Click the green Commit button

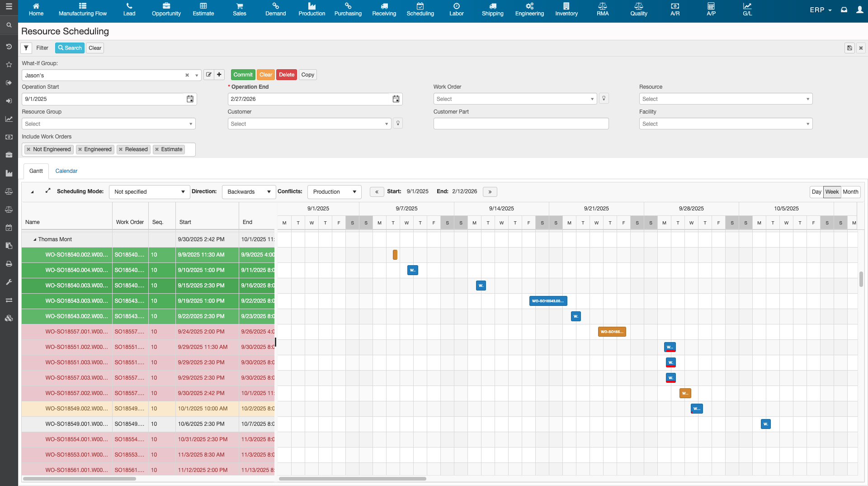pos(243,75)
